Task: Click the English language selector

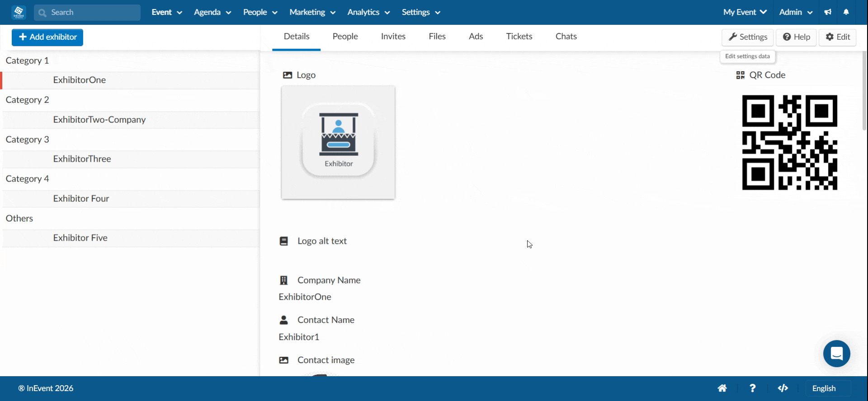Action: pyautogui.click(x=828, y=388)
